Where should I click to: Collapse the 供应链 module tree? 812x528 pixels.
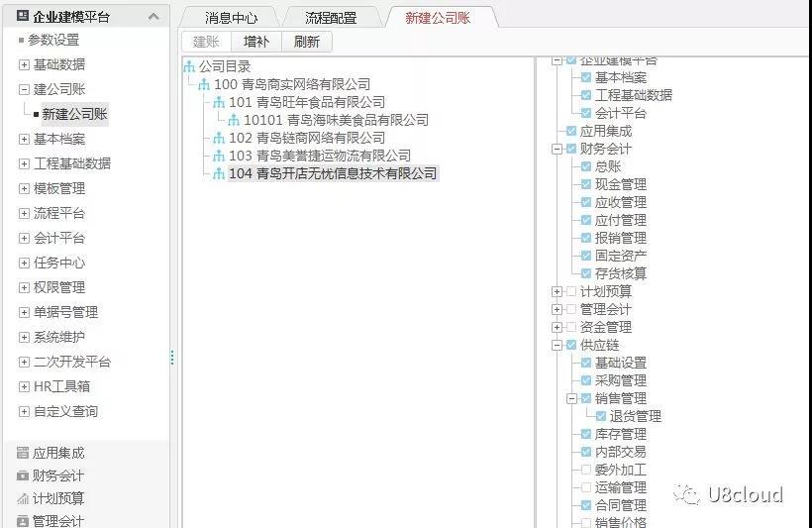tap(557, 345)
